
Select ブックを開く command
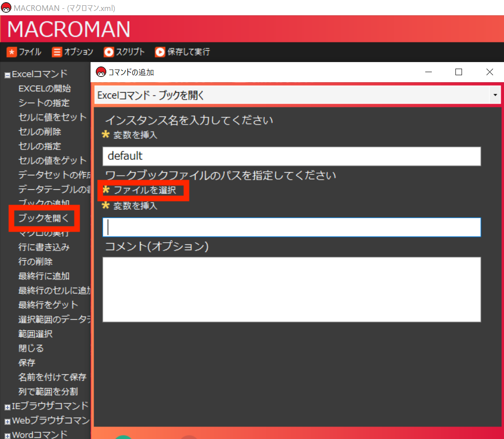[44, 218]
